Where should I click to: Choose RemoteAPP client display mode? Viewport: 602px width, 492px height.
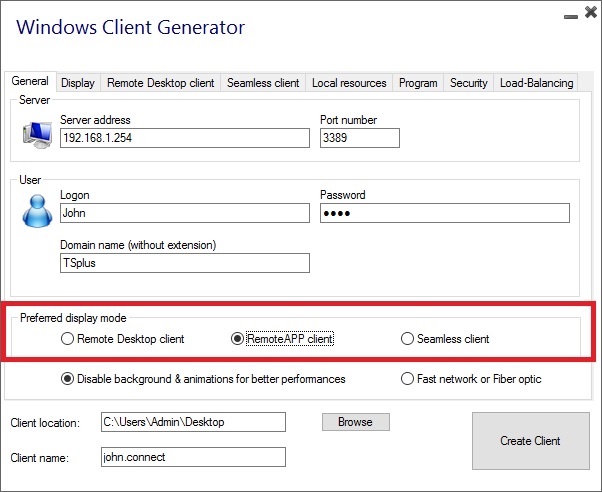pos(237,339)
